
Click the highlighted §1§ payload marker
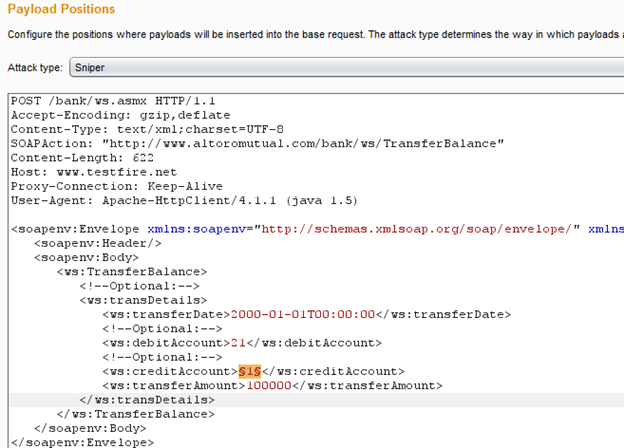(x=262, y=371)
